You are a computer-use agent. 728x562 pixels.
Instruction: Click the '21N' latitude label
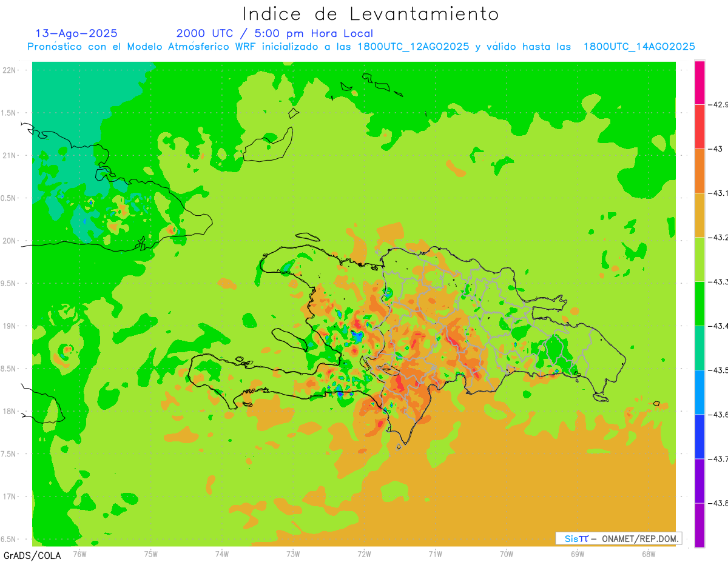coord(10,156)
